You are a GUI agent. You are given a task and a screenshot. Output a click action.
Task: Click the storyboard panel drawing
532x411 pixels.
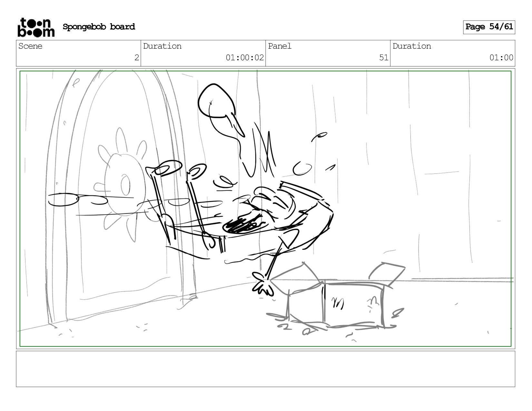tap(265, 209)
